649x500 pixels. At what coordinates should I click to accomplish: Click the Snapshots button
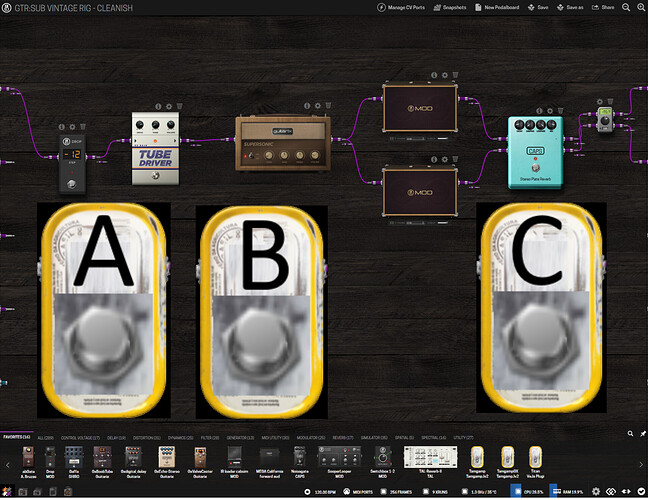(449, 7)
